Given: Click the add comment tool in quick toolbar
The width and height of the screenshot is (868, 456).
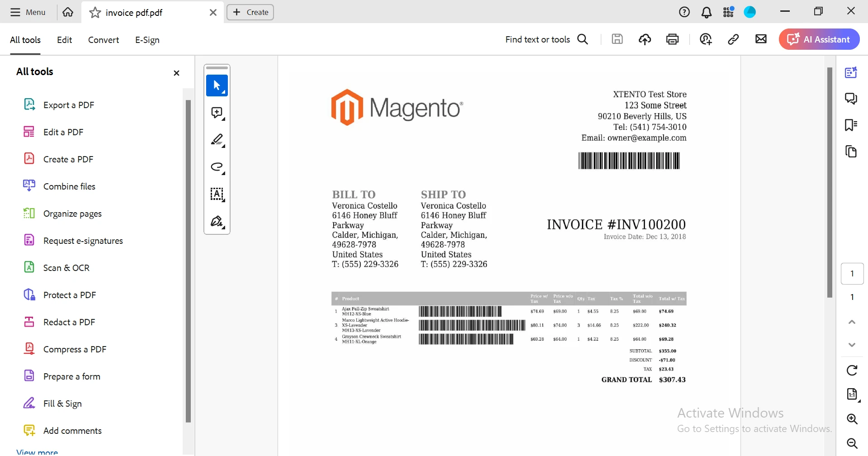Looking at the screenshot, I should pos(217,113).
